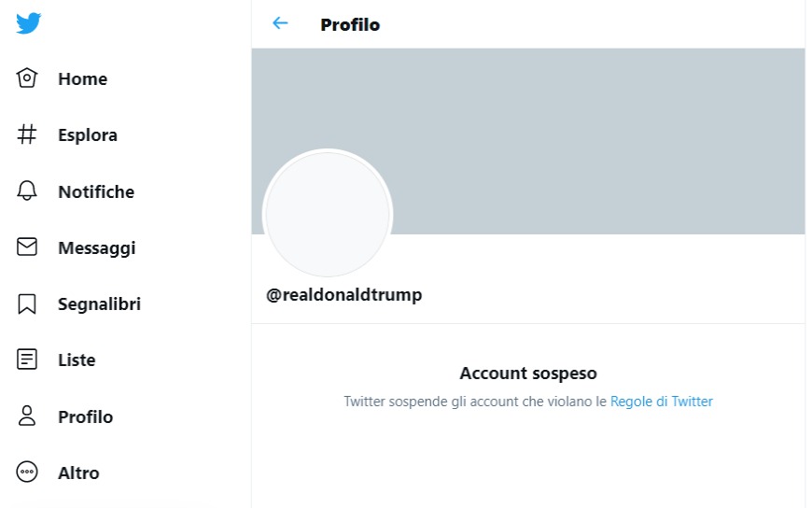Click the Messaggi envelope icon
Image resolution: width=812 pixels, height=508 pixels.
(x=27, y=247)
